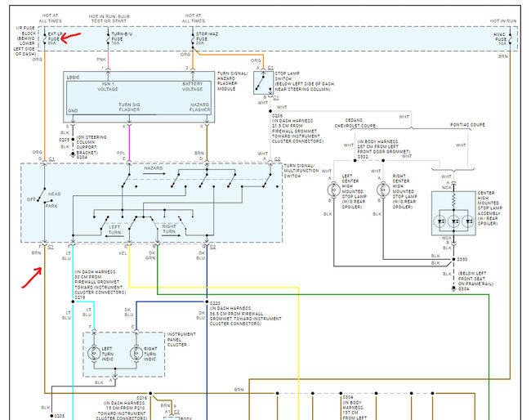Screen dimensions: 531x420
Task: Click the 'SEDANS, CHEVROLET COUPE' label
Action: tap(355, 123)
